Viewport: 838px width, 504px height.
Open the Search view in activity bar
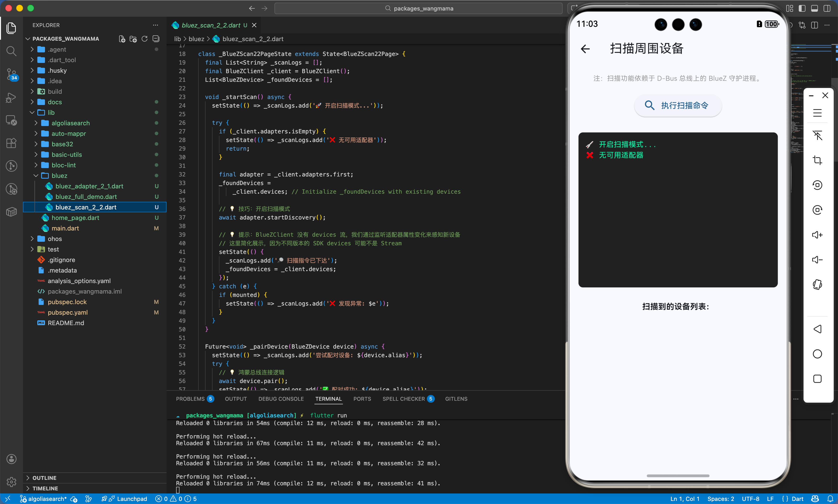(x=11, y=51)
